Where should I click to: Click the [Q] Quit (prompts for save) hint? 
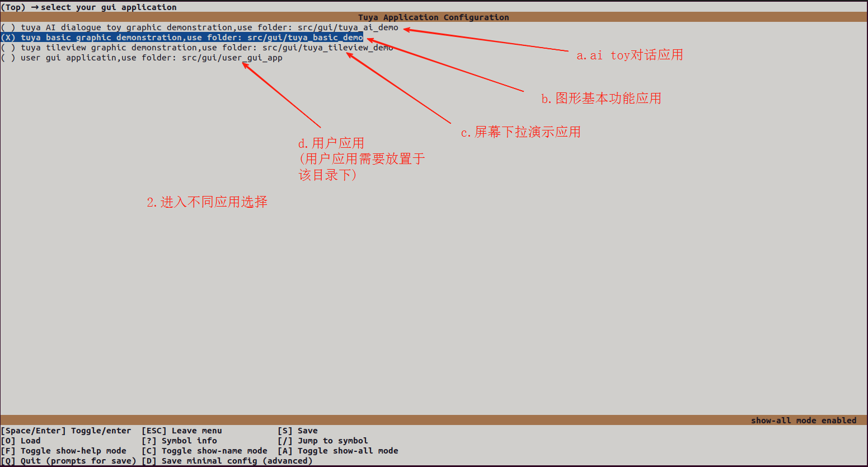[69, 461]
